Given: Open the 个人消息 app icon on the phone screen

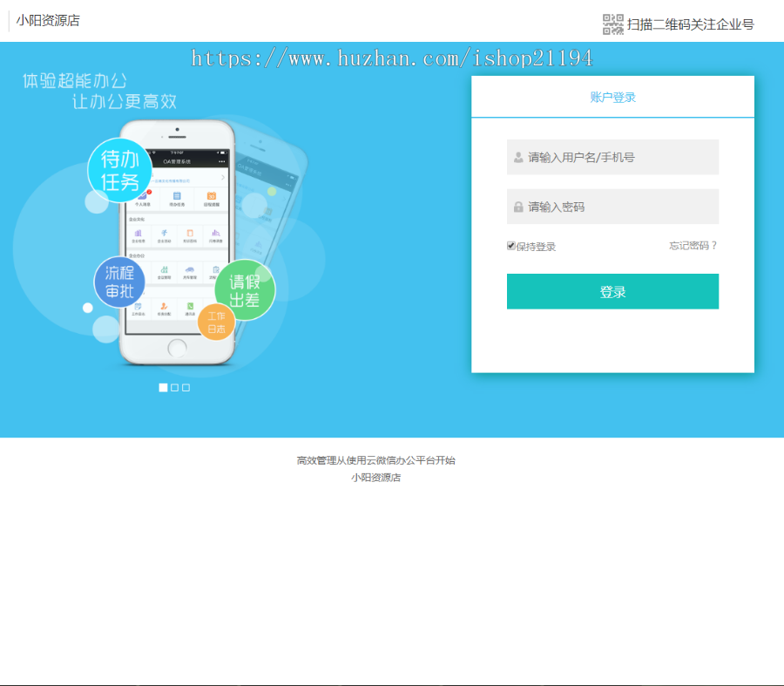Looking at the screenshot, I should coord(143,198).
